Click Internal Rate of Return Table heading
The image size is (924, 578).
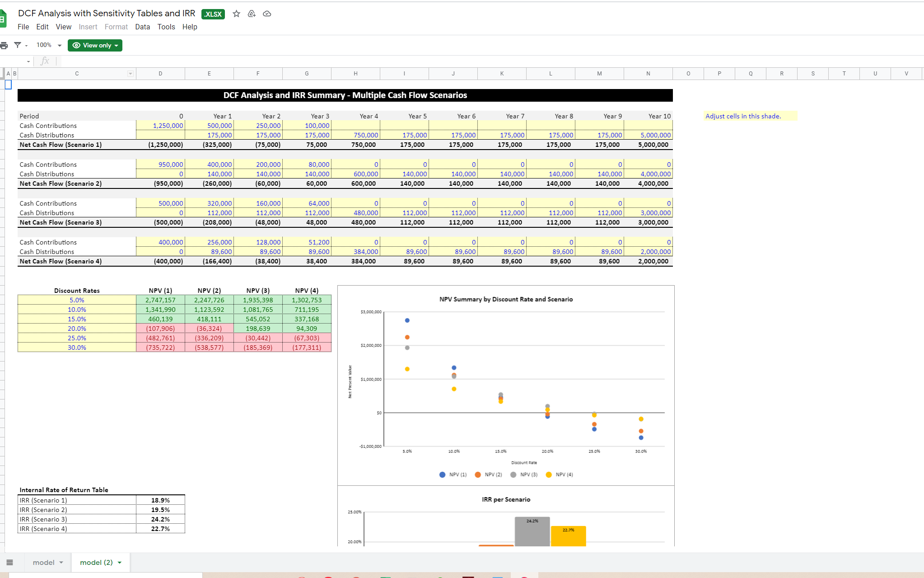[x=64, y=490]
